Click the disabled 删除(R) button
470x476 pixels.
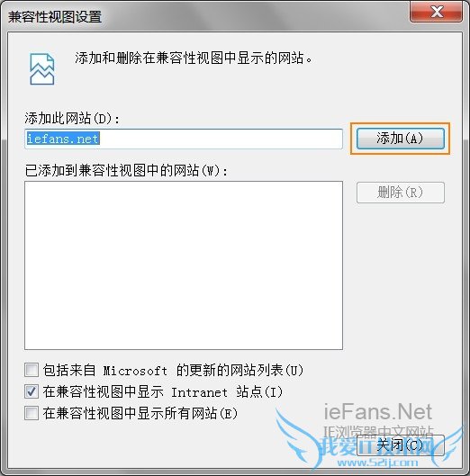coord(400,193)
